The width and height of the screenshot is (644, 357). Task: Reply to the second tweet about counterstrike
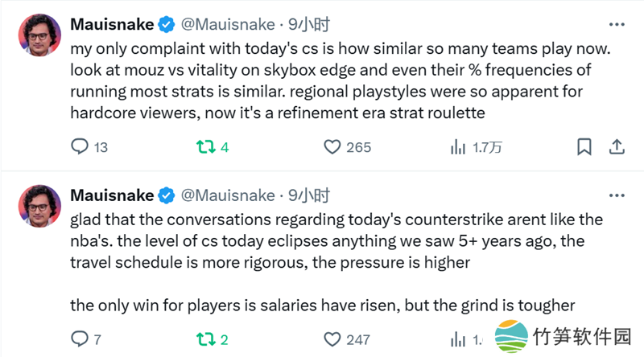coord(80,339)
